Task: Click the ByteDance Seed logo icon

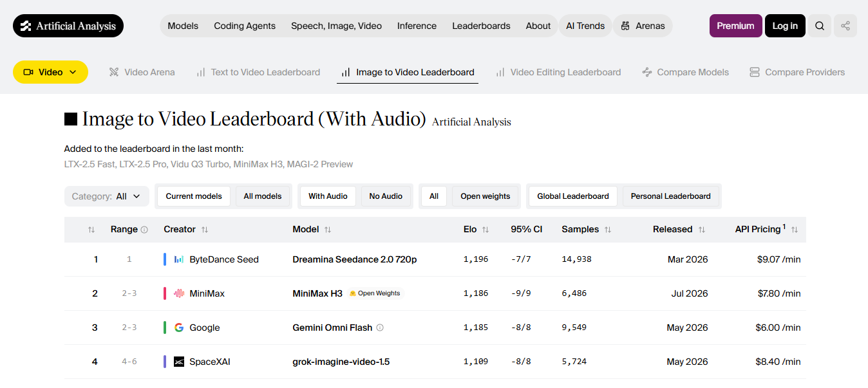Action: 179,259
